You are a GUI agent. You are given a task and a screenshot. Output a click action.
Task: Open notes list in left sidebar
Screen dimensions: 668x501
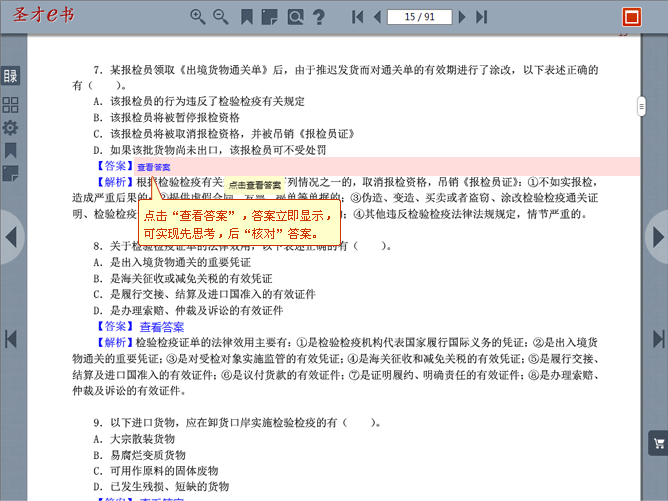click(x=10, y=173)
